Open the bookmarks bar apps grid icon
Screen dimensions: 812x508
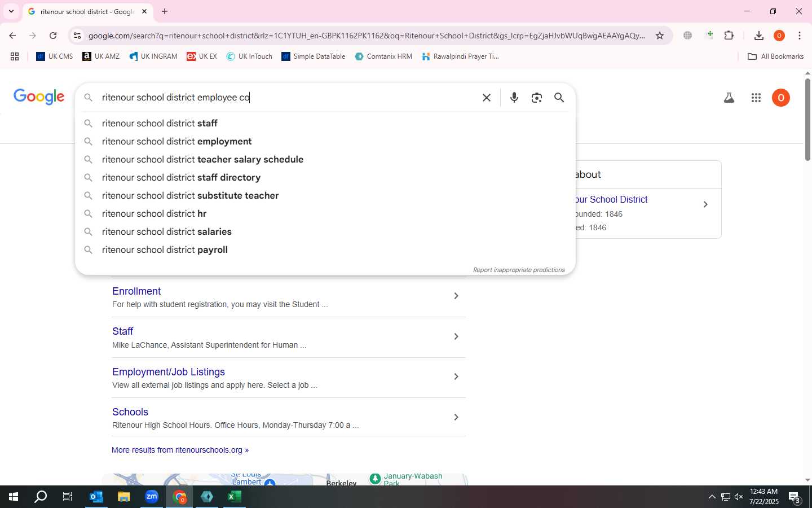pos(15,56)
